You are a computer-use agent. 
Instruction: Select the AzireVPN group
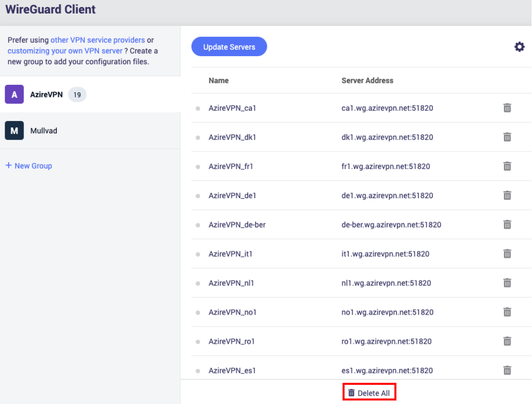[90, 94]
